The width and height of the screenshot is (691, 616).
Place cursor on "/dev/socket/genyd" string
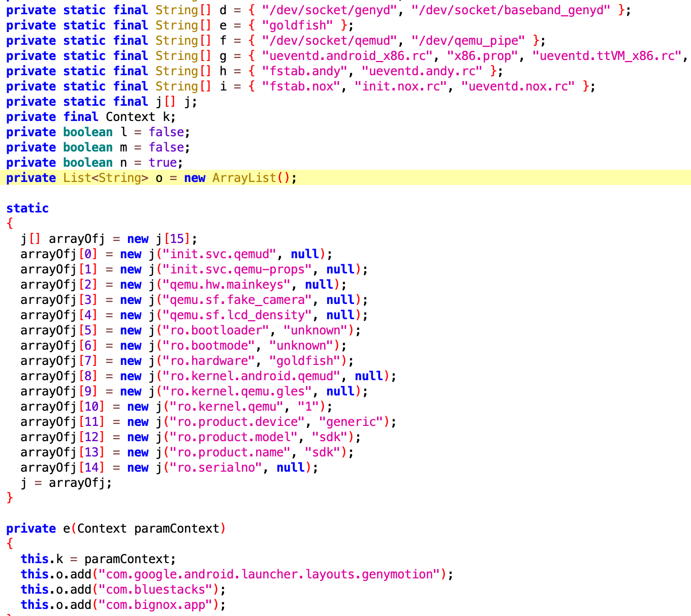(x=330, y=10)
